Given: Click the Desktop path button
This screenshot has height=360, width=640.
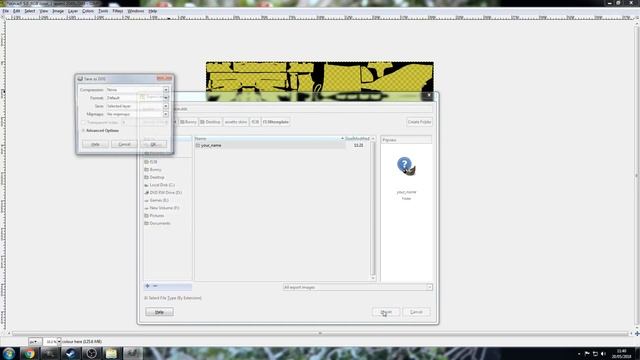Looking at the screenshot, I should 210,122.
